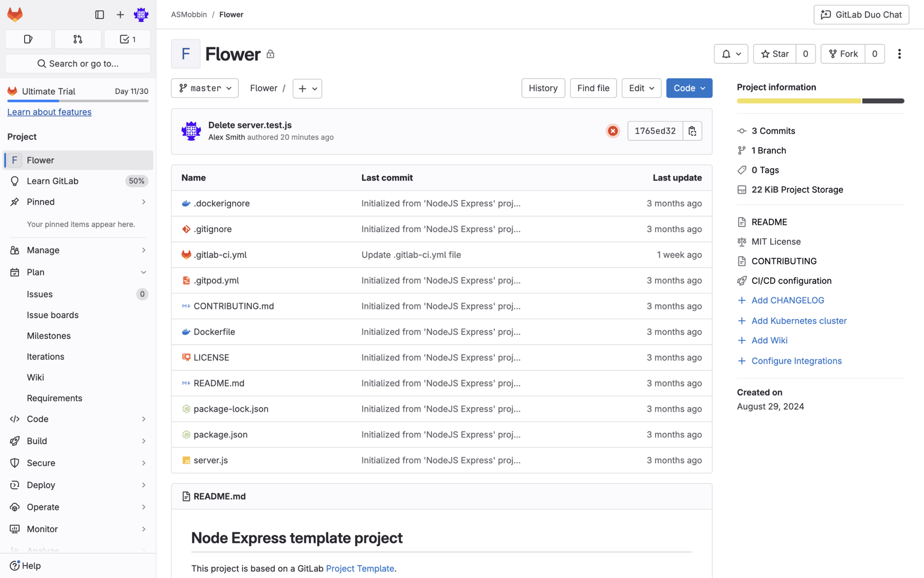Expand the Build menu
The image size is (924, 578).
click(78, 441)
